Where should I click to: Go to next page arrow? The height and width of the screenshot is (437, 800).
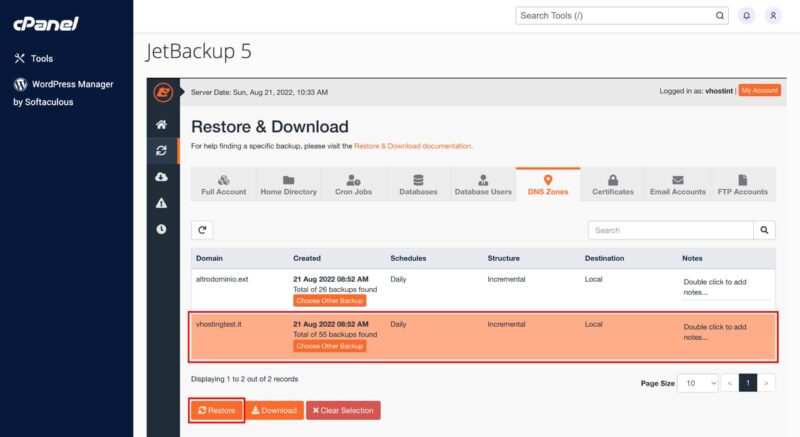pos(766,383)
